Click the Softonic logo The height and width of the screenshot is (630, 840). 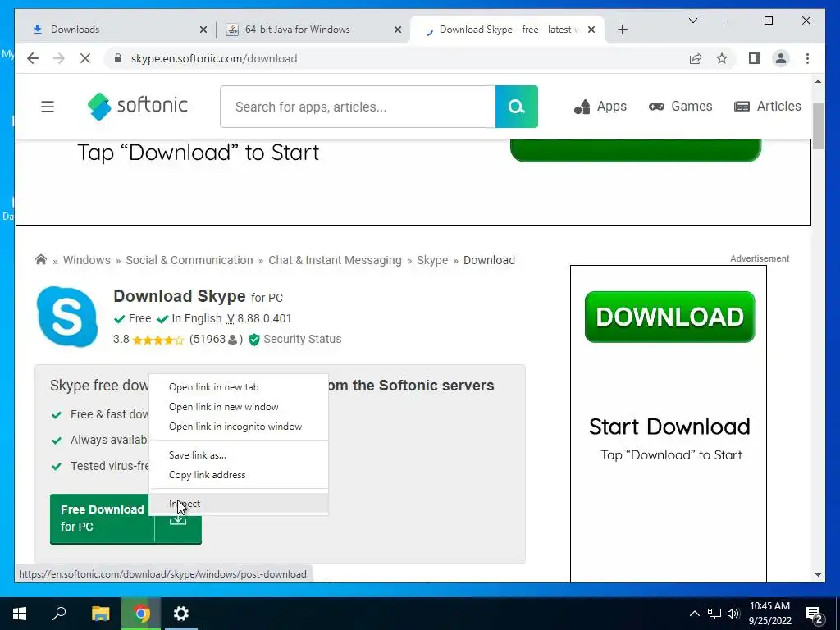[x=138, y=106]
